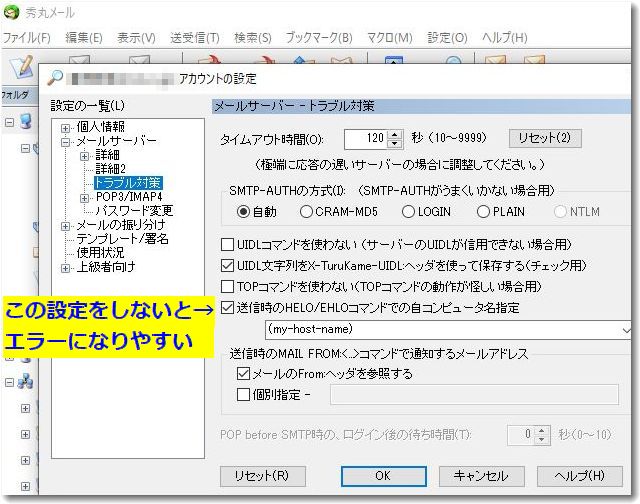Image resolution: width=640 pixels, height=504 pixels.
Task: Select the CRAM-MD5 authentication method
Action: pyautogui.click(x=306, y=211)
